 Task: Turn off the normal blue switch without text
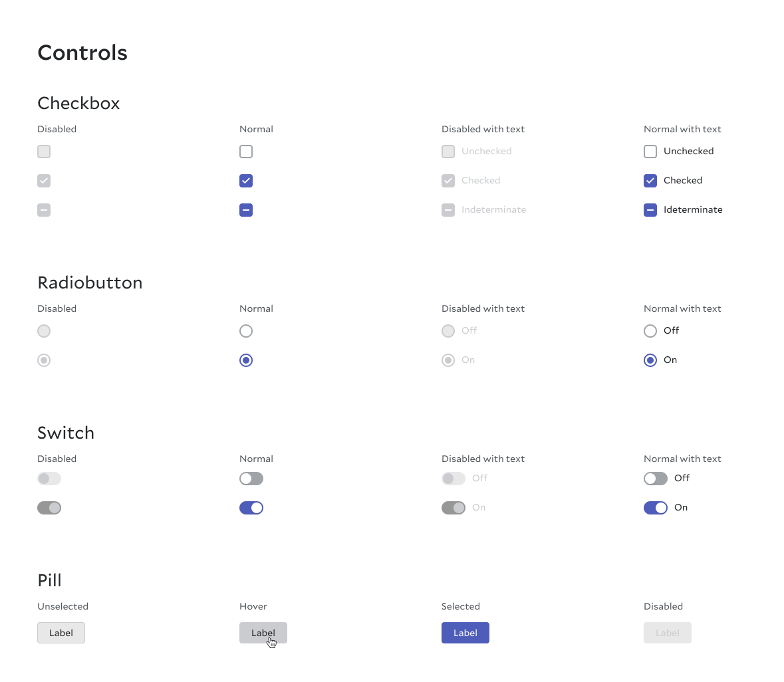point(251,508)
